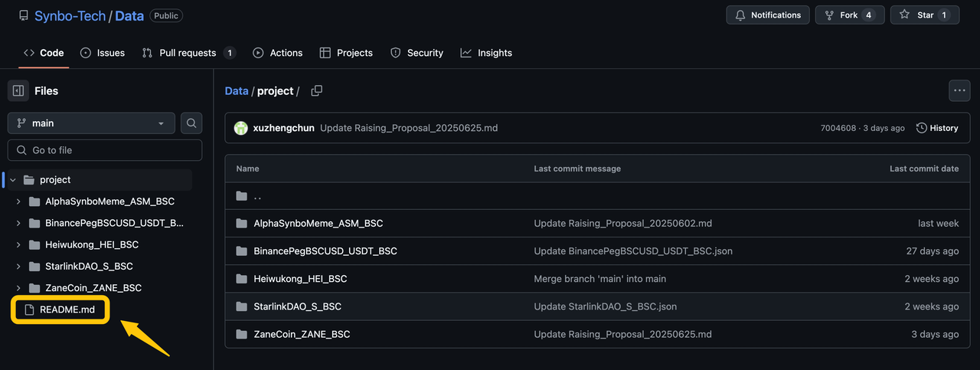980x370 pixels.
Task: Open the Pull requests tab
Action: click(188, 53)
